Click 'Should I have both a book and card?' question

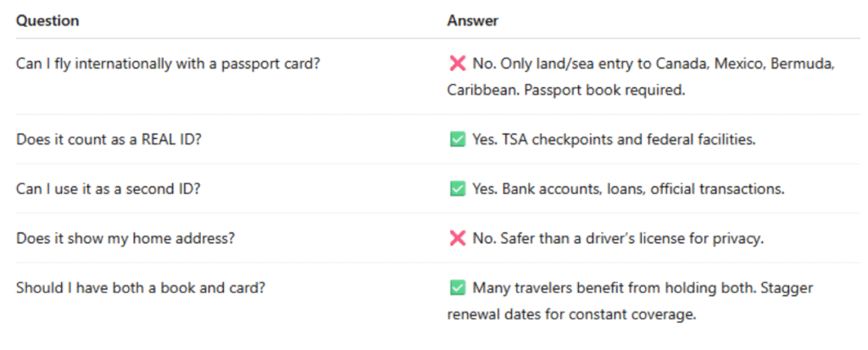[141, 288]
